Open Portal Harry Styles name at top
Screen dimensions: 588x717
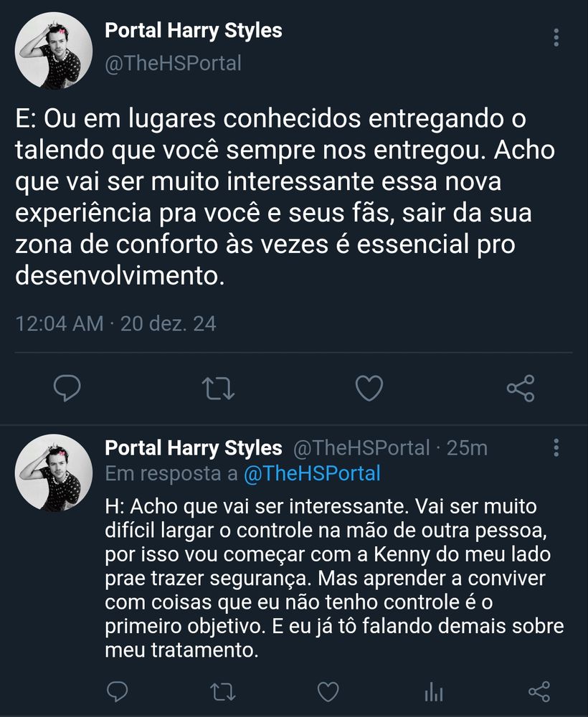tap(194, 31)
